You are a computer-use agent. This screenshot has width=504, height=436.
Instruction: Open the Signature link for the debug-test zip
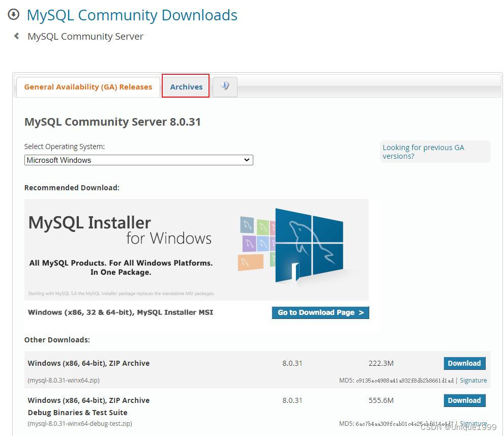tap(473, 423)
